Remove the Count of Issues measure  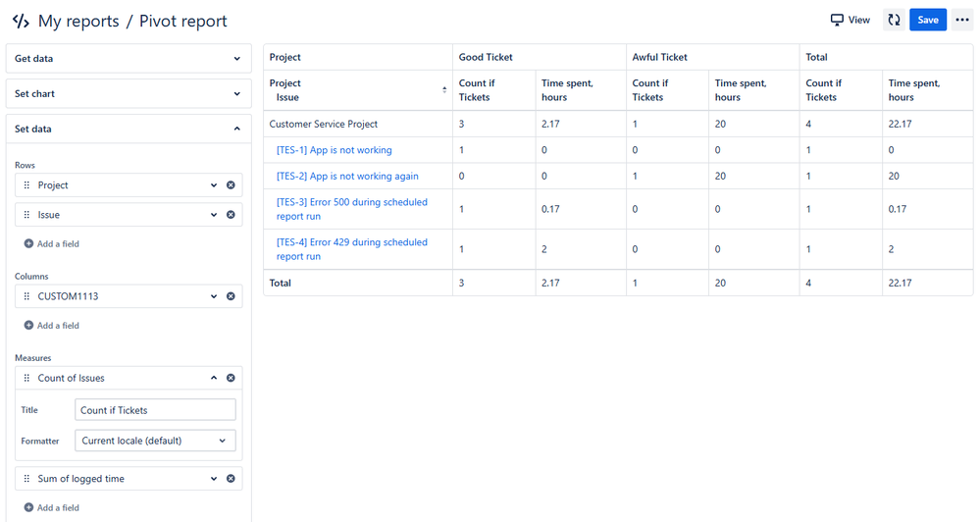[x=231, y=378]
